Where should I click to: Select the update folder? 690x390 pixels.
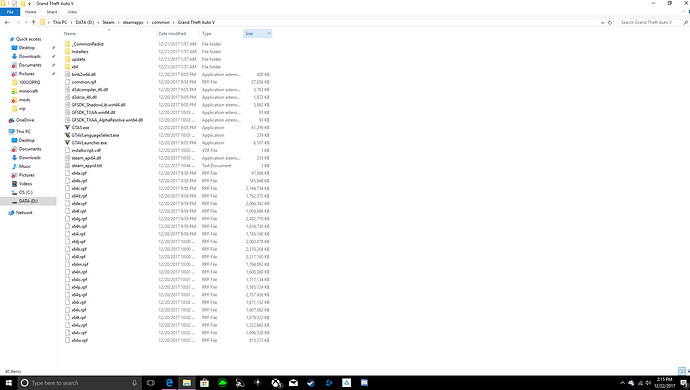78,59
